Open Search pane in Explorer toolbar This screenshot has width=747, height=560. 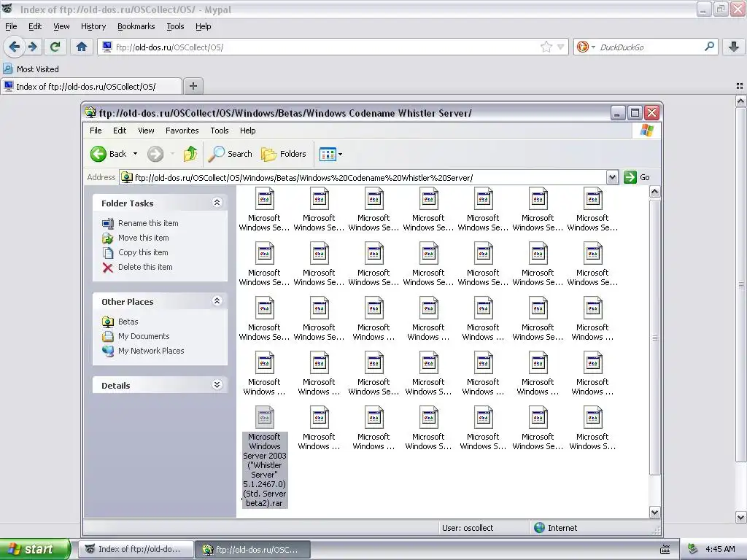[x=231, y=154]
